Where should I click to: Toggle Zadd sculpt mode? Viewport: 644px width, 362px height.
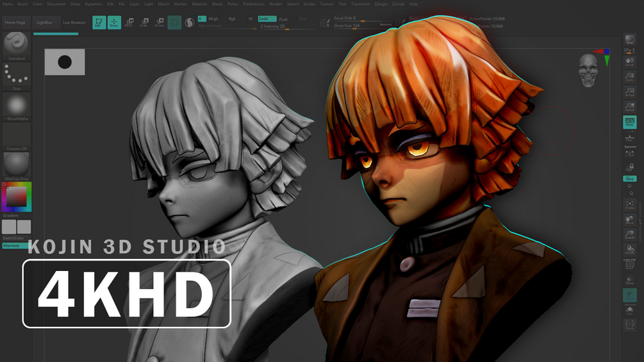(267, 19)
